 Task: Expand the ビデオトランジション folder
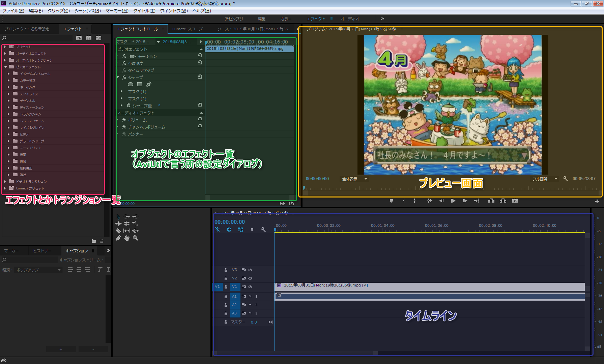point(5,182)
